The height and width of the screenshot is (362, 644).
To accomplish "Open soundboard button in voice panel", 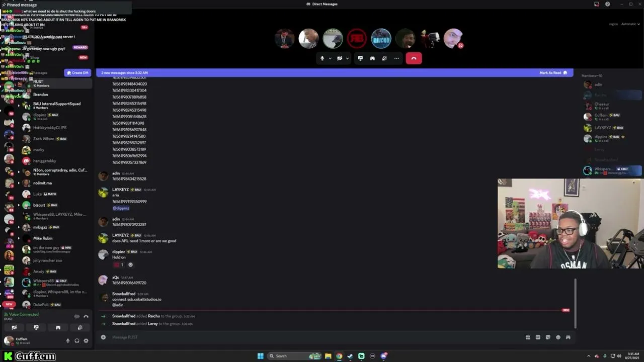I will (x=80, y=327).
